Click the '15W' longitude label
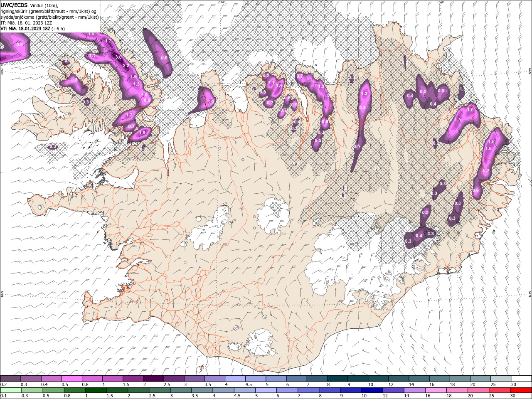 440,2
